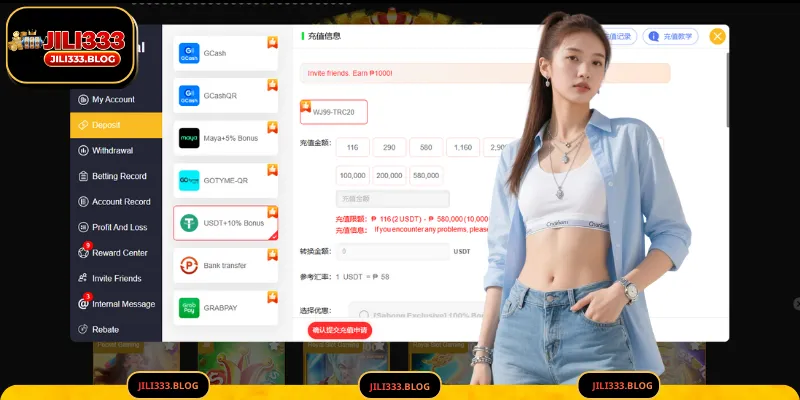Select the 200,000 amount preset
This screenshot has height=400, width=800.
click(x=389, y=176)
